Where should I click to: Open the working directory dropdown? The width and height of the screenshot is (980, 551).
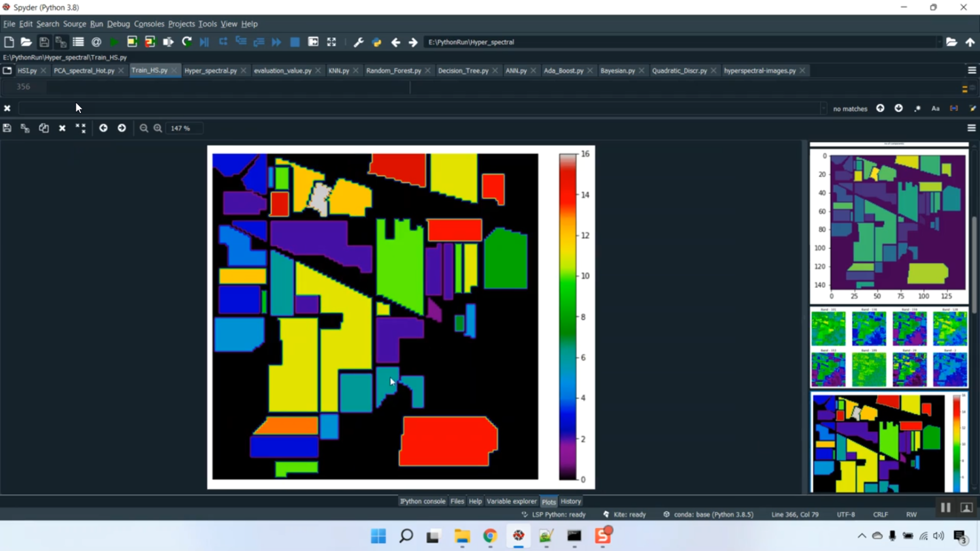(x=939, y=42)
